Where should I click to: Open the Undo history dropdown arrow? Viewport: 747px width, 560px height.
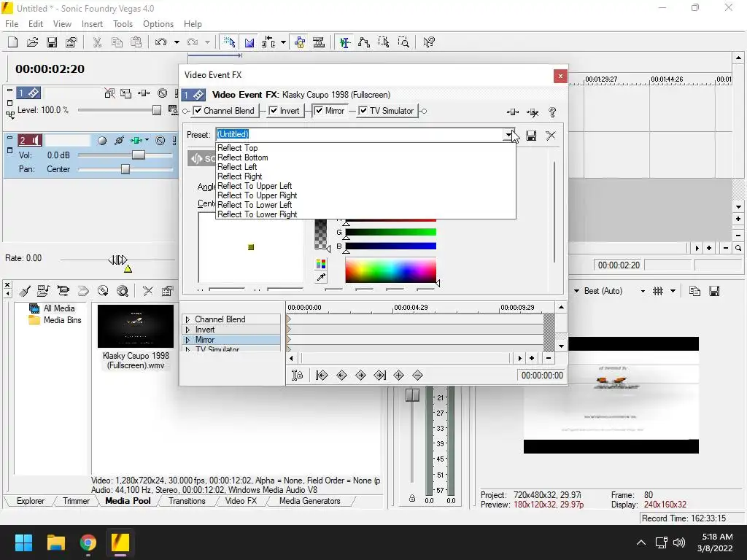click(177, 42)
